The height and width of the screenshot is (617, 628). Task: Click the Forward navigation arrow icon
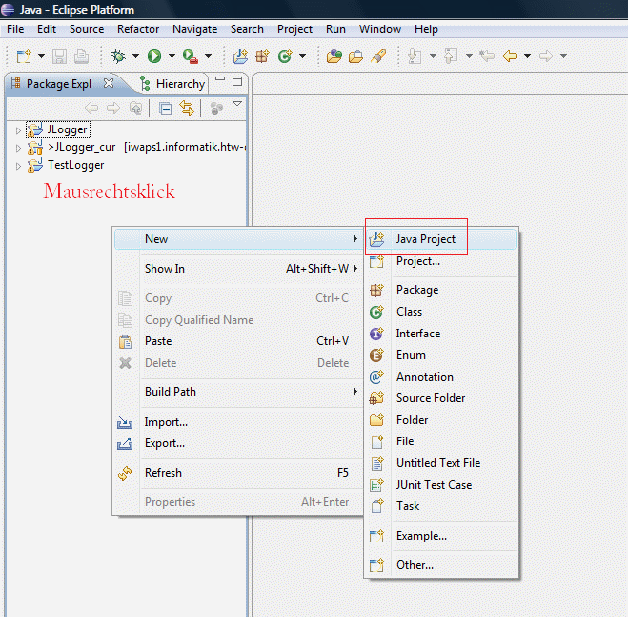pyautogui.click(x=546, y=56)
